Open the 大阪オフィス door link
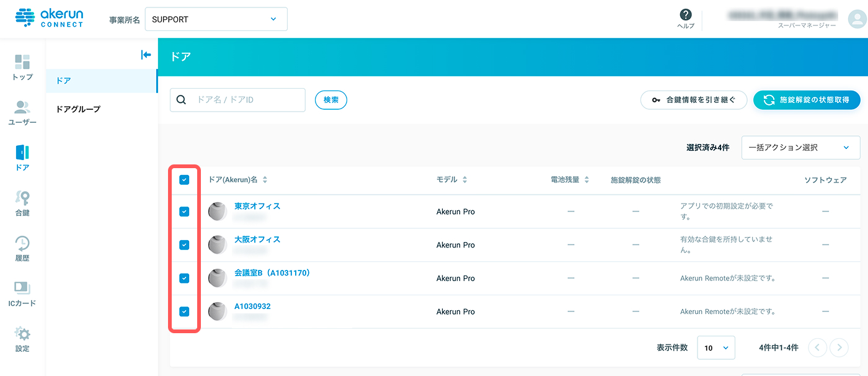This screenshot has height=376, width=868. [x=257, y=239]
